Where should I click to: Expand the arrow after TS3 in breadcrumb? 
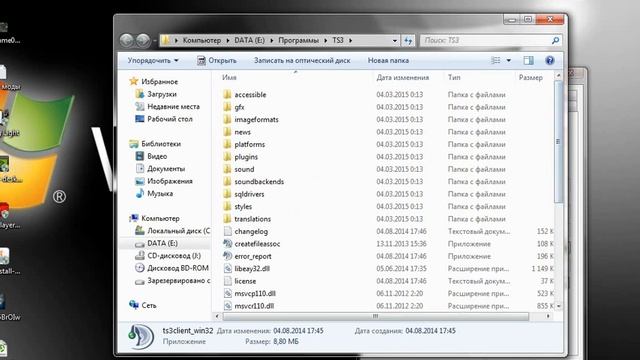tap(350, 40)
